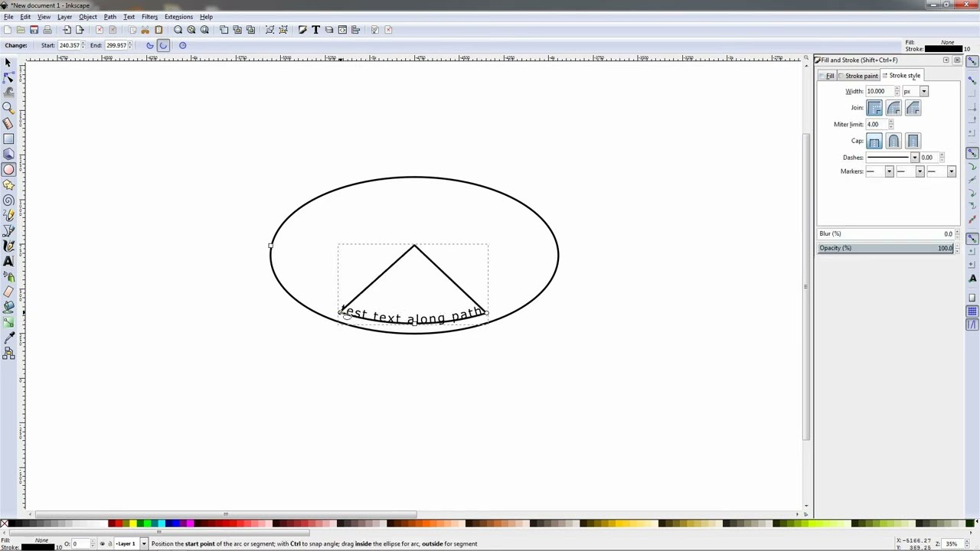This screenshot has height=551, width=980.
Task: Select the Connector diagram tool
Action: [8, 353]
